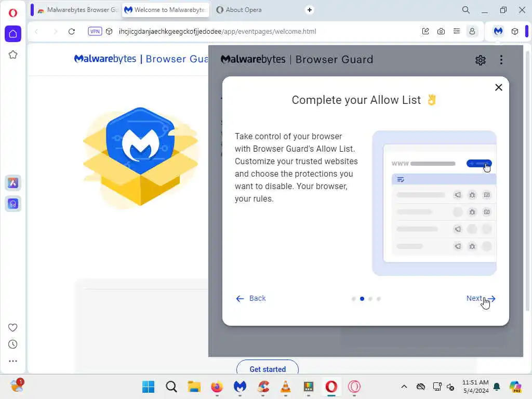Click Malwarebytes Browser Guard page logo
Image resolution: width=532 pixels, height=399 pixels.
[141, 59]
